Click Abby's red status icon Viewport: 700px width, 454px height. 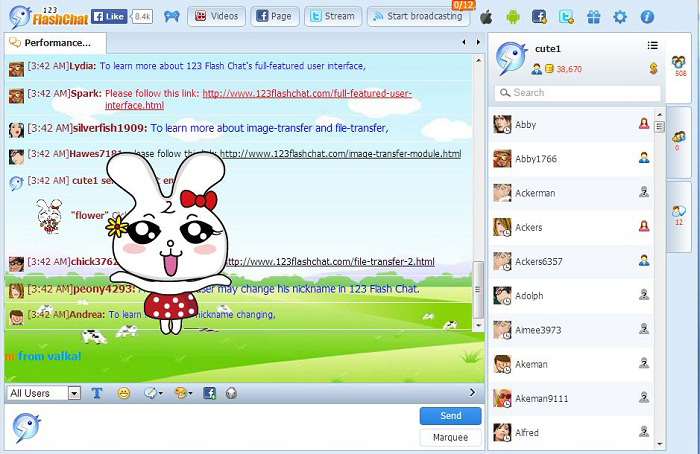point(644,124)
